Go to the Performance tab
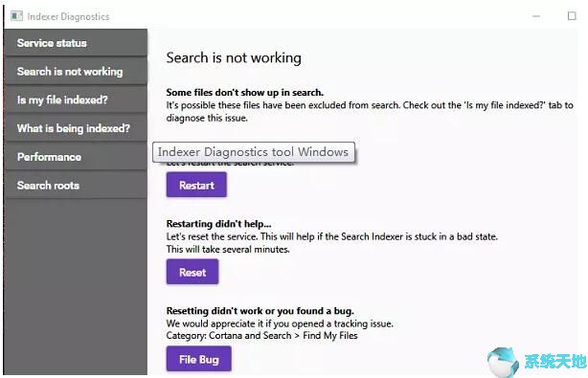The height and width of the screenshot is (378, 588). (x=76, y=157)
